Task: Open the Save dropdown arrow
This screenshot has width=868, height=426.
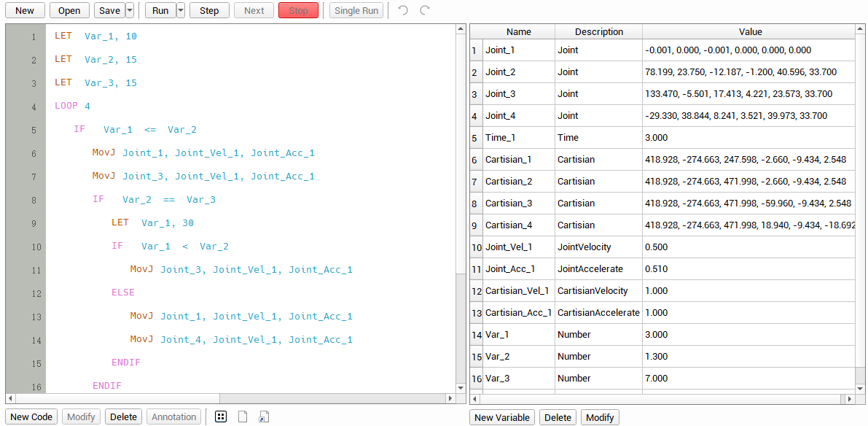Action: (130, 11)
